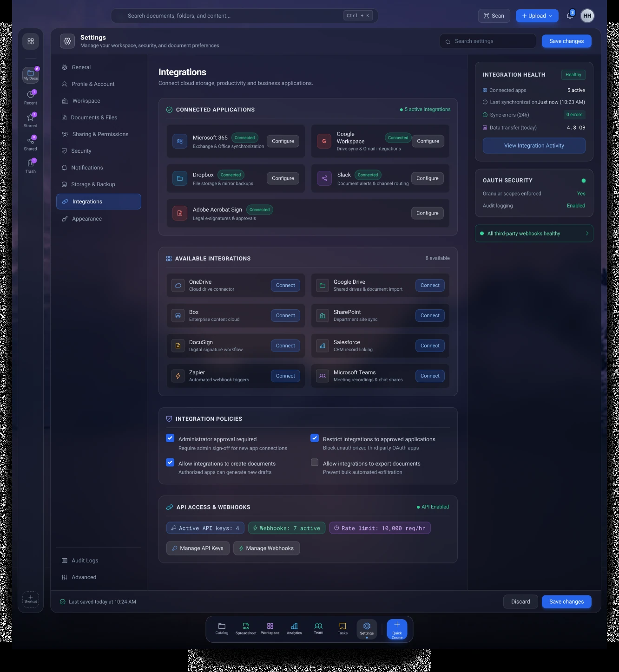Check Allow integrations to export documents
This screenshot has width=619, height=672.
coord(315,462)
